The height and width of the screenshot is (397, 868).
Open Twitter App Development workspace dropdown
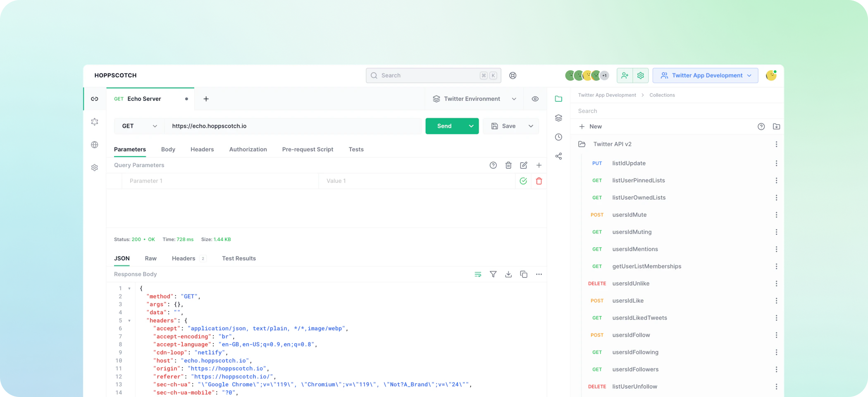pyautogui.click(x=706, y=75)
